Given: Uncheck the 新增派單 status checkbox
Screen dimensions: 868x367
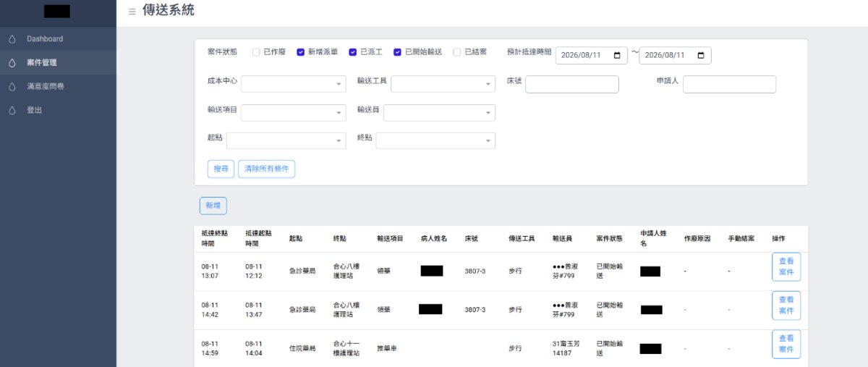Looking at the screenshot, I should (301, 52).
